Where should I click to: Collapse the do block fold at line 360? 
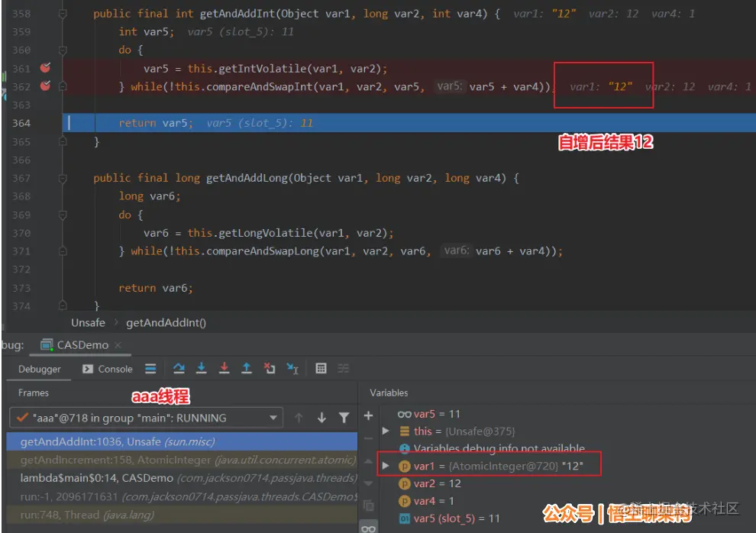(x=63, y=50)
